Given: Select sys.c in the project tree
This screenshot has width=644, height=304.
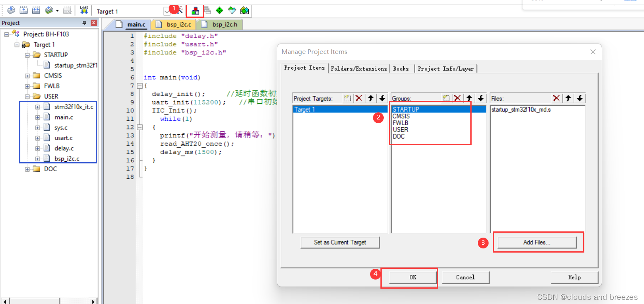Looking at the screenshot, I should (61, 127).
